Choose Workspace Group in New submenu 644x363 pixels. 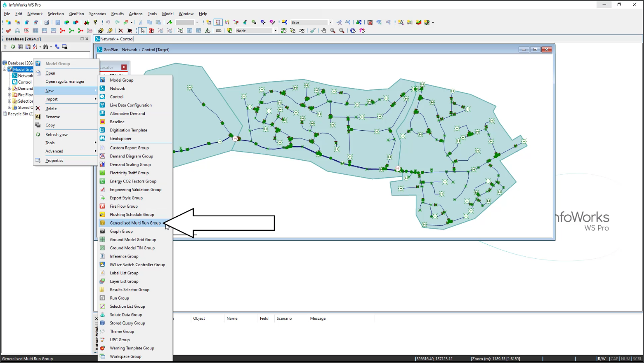coord(135,356)
